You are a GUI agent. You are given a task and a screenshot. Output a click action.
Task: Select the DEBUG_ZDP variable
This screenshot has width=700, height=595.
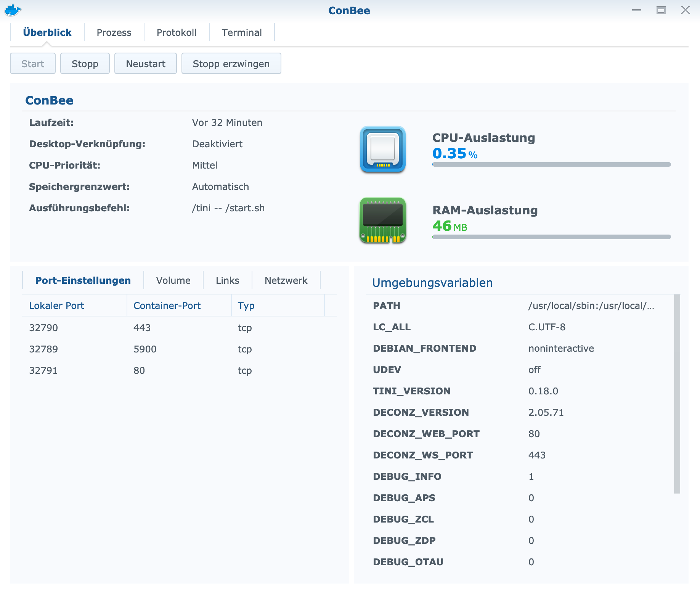(x=520, y=540)
